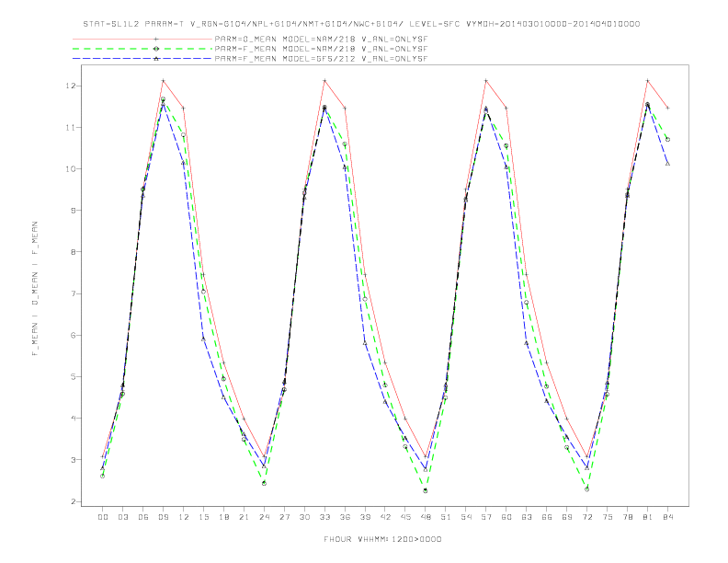Screen dimensions: 728x563
Task: Click x-axis forecast hour label 03
Action: (x=122, y=517)
